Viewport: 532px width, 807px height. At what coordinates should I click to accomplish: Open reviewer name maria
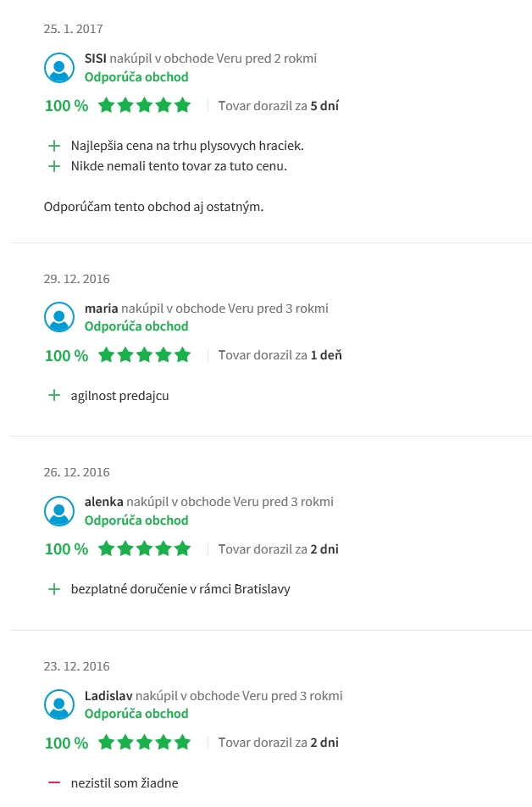[x=102, y=309]
